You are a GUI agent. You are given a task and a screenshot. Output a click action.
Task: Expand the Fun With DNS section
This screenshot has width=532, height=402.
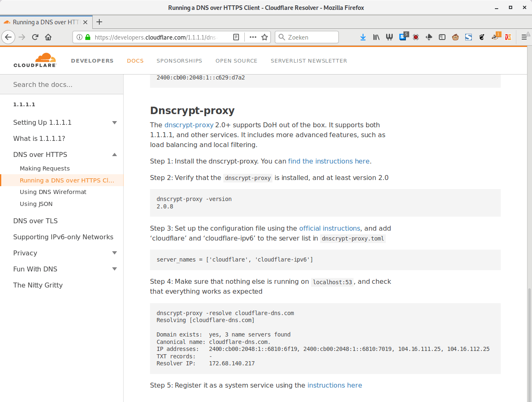tap(115, 269)
